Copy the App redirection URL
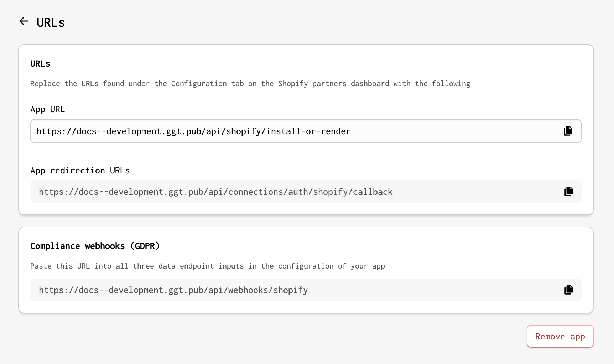Screen dimensions: 614x364 tap(569, 192)
